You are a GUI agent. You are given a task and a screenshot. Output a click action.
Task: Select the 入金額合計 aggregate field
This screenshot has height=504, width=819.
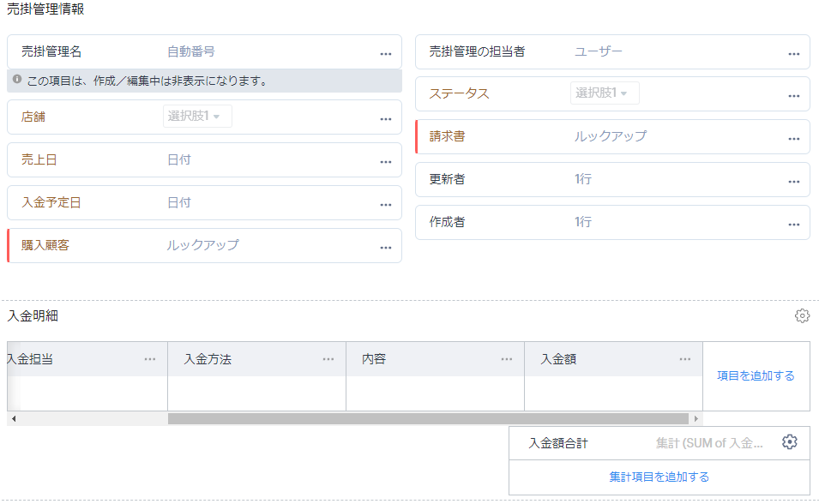(x=659, y=443)
